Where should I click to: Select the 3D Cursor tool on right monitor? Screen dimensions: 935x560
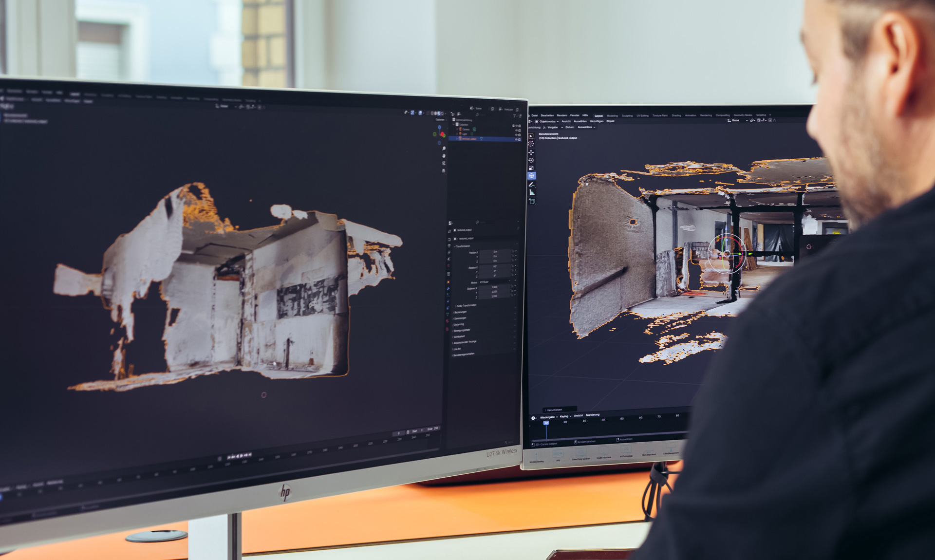tap(531, 144)
